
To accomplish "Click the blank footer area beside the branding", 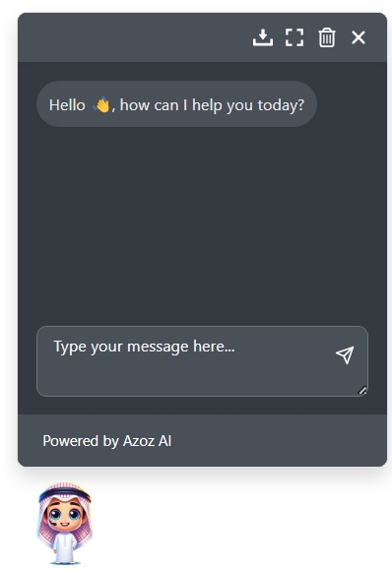I will 279,441.
